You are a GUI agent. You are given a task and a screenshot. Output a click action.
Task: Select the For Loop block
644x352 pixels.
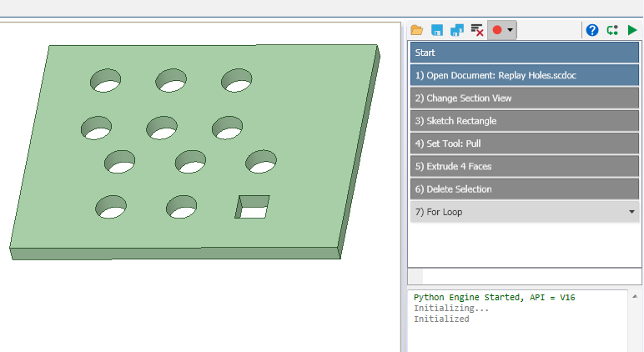coord(525,212)
